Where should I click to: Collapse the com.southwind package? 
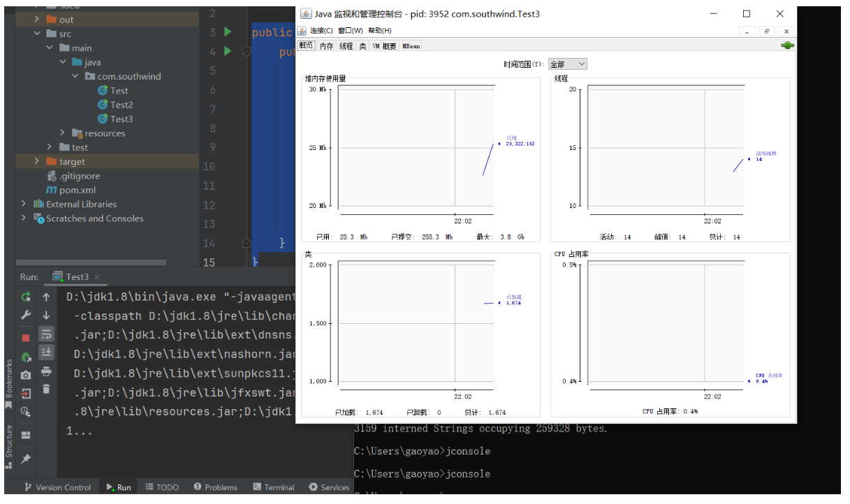click(x=75, y=76)
